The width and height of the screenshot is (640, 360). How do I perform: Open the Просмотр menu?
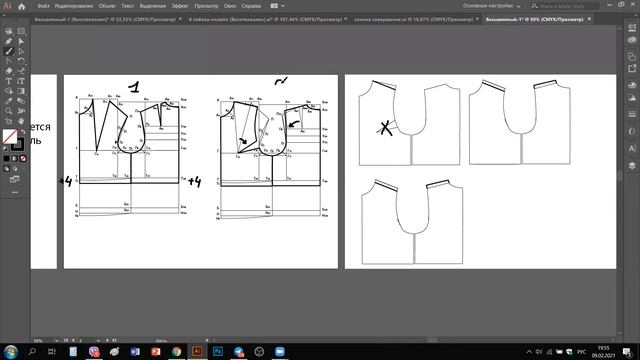[206, 6]
